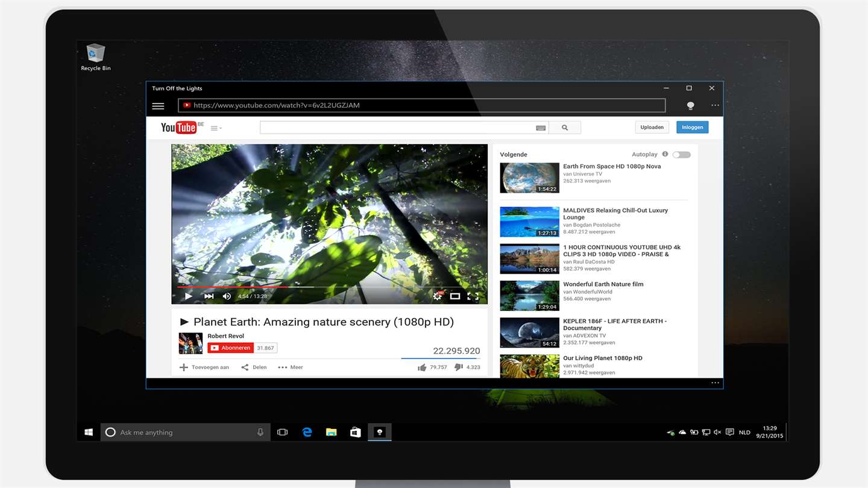Enter fullscreen video mode
Image resolution: width=868 pixels, height=488 pixels.
pyautogui.click(x=473, y=296)
